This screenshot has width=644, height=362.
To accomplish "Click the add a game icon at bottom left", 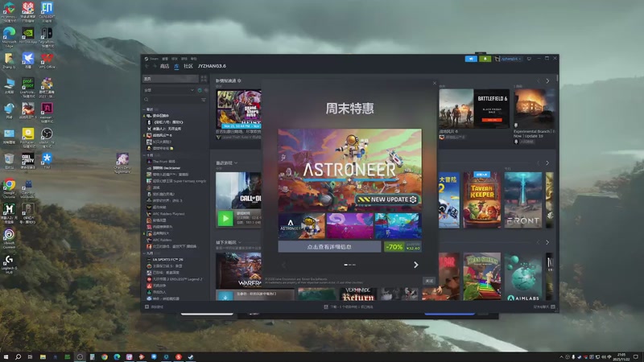I will (x=147, y=306).
